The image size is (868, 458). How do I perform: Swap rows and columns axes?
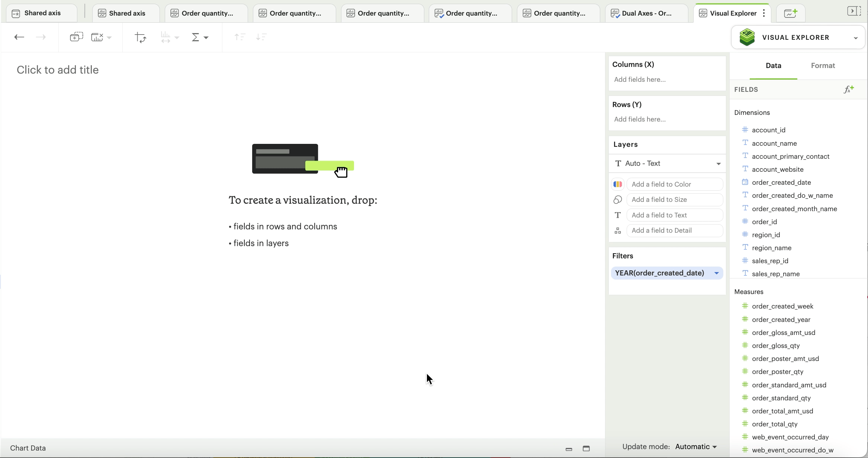[140, 37]
